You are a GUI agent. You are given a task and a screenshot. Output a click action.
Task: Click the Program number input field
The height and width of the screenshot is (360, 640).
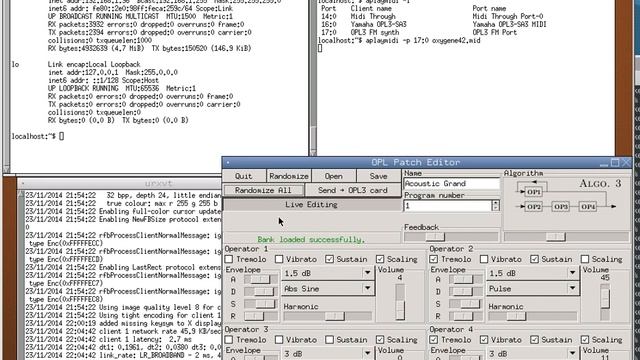coord(447,206)
